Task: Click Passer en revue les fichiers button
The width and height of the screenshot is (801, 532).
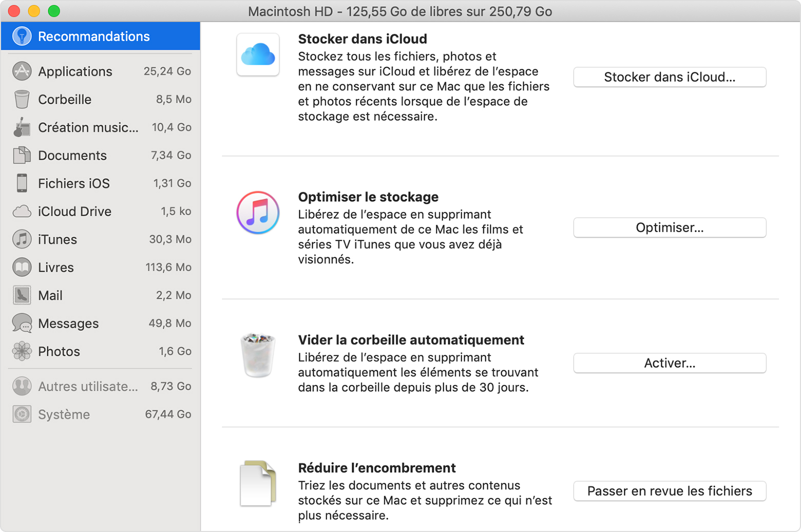Action: click(670, 491)
